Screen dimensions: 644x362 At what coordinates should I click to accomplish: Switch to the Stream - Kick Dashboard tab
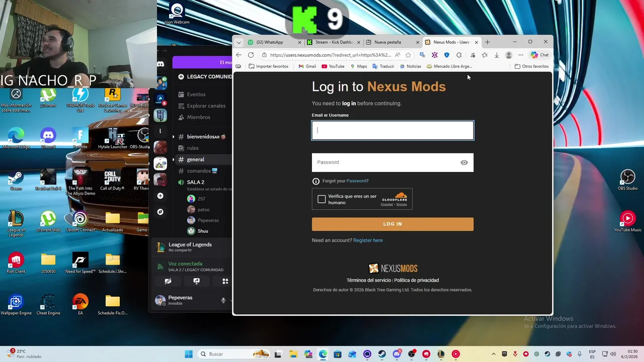pos(333,42)
